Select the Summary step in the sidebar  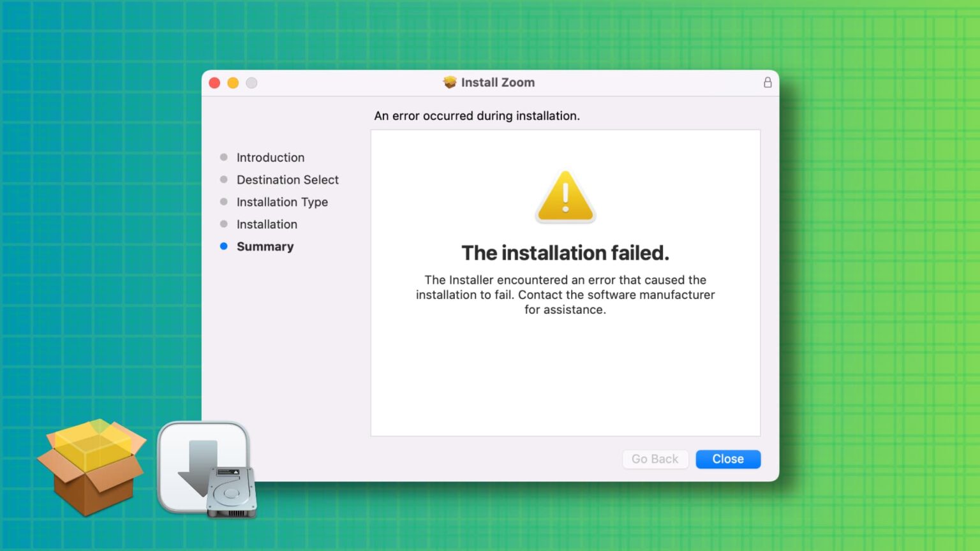click(x=265, y=246)
